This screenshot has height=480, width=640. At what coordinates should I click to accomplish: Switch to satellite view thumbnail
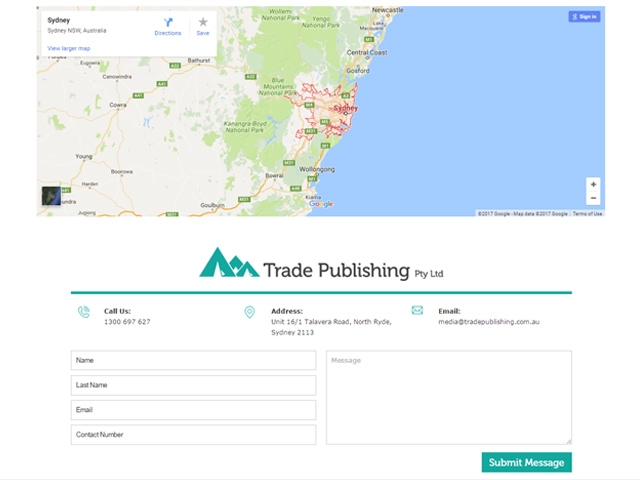pos(51,196)
